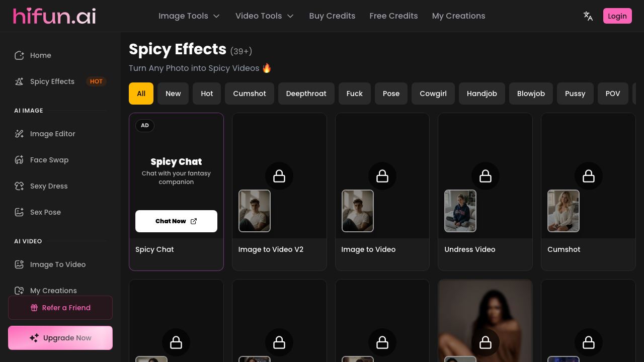The height and width of the screenshot is (362, 644).
Task: Click the My Creations sidebar icon
Action: [19, 291]
